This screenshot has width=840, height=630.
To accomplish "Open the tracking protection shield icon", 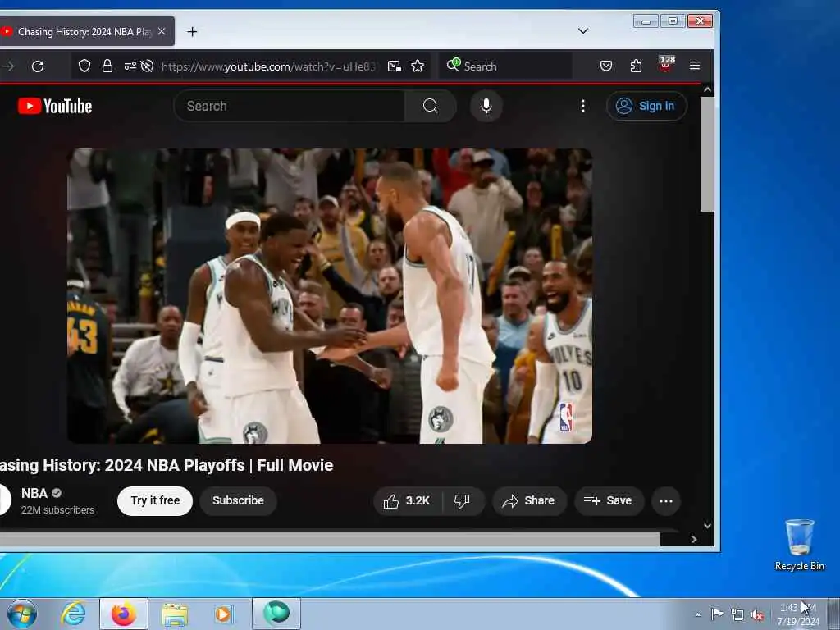I will pos(84,66).
